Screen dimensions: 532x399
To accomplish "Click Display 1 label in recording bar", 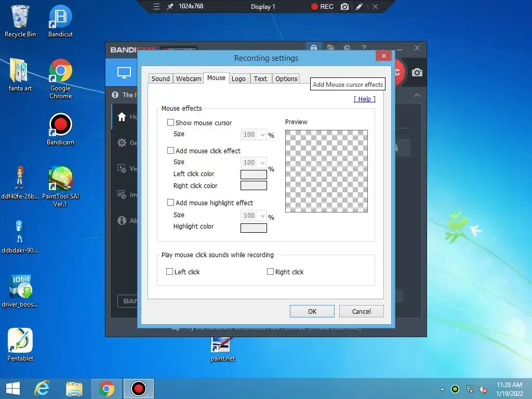I will tap(263, 6).
